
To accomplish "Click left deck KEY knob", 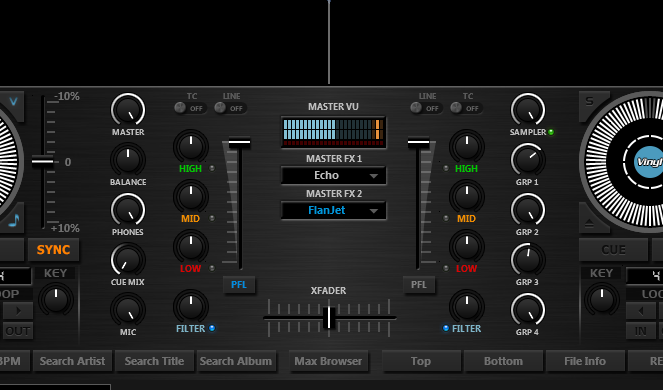I will click(x=56, y=300).
